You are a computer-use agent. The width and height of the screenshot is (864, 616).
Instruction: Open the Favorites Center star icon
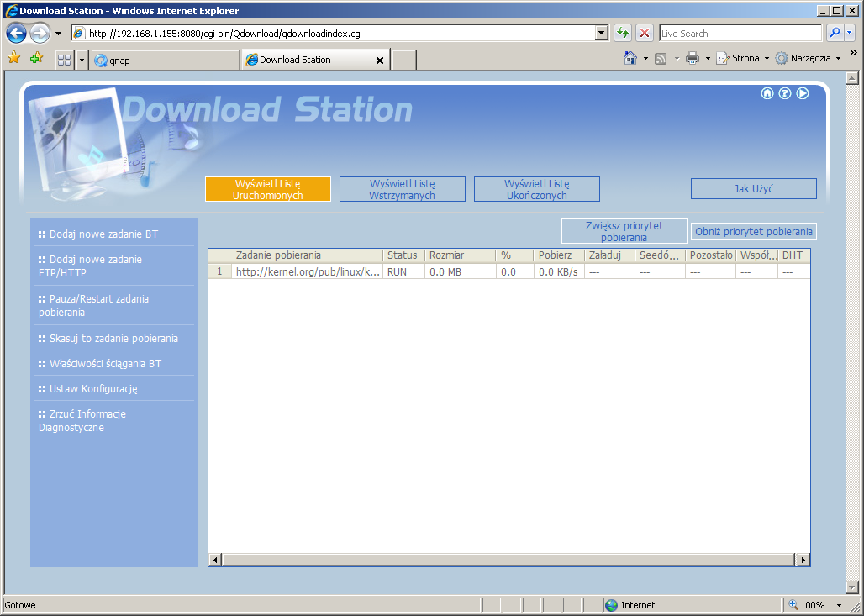(14, 58)
